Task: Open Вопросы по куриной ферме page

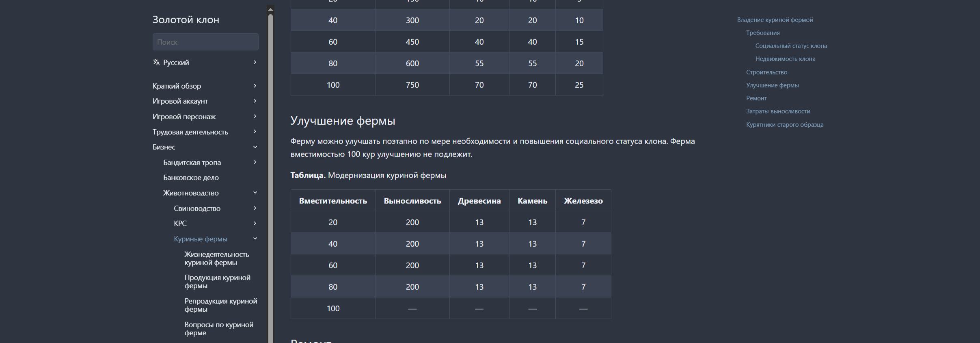Action: (218, 329)
